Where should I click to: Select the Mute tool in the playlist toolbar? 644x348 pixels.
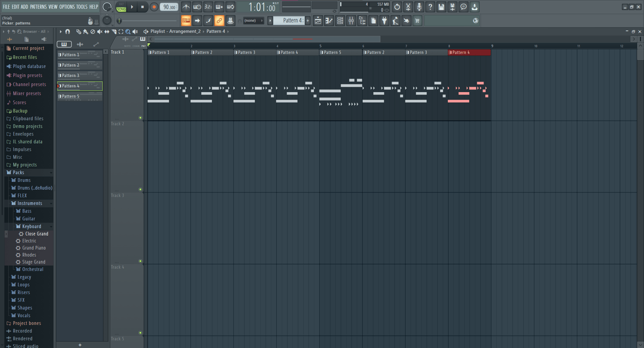tap(100, 31)
